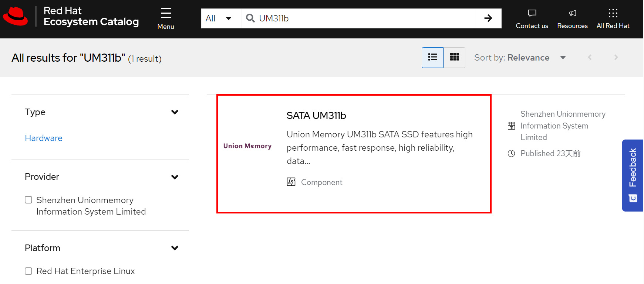
Task: Check Shenzhen Unionmemory provider checkbox
Action: 28,200
